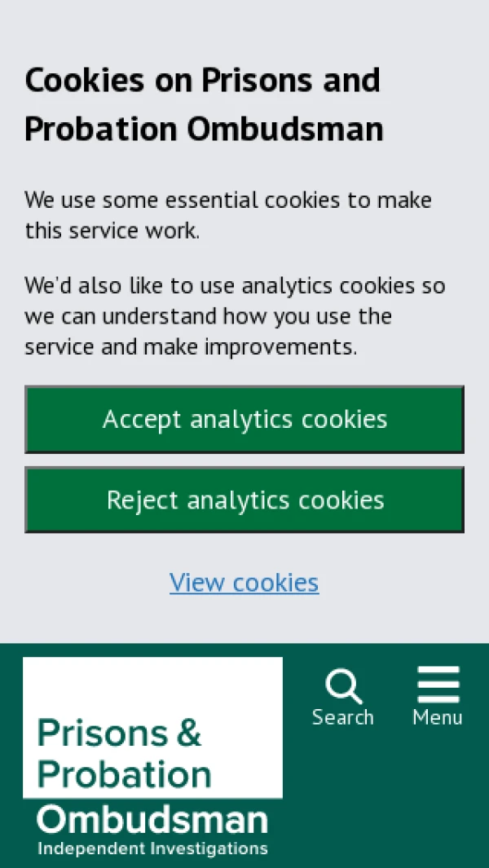Click the word "Prisons &" in the logo
489x868 pixels.
coord(119,733)
